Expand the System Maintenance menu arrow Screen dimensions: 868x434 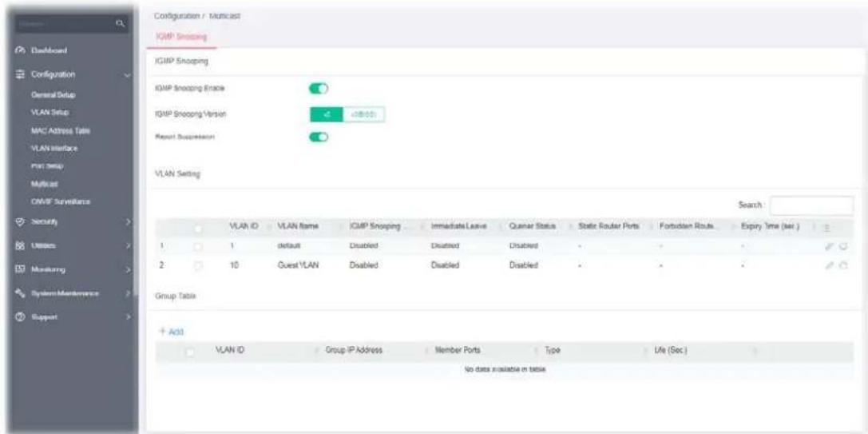point(127,294)
